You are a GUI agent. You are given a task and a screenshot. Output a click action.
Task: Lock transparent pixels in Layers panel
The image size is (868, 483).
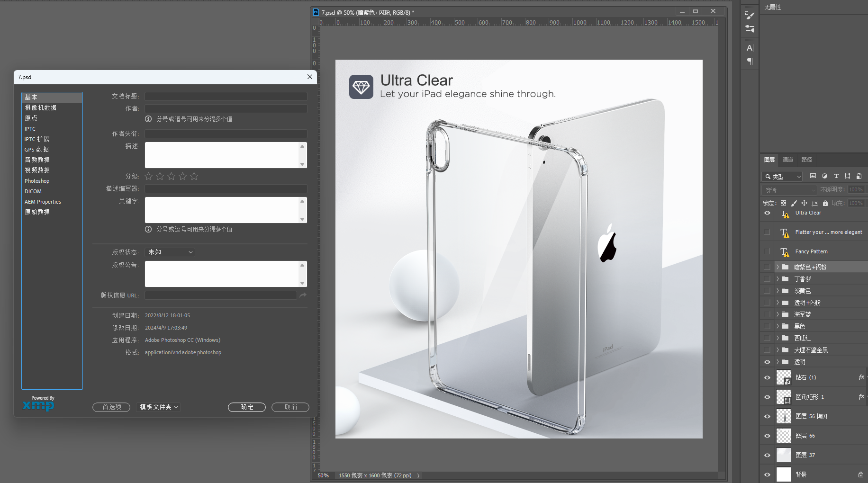[783, 203]
